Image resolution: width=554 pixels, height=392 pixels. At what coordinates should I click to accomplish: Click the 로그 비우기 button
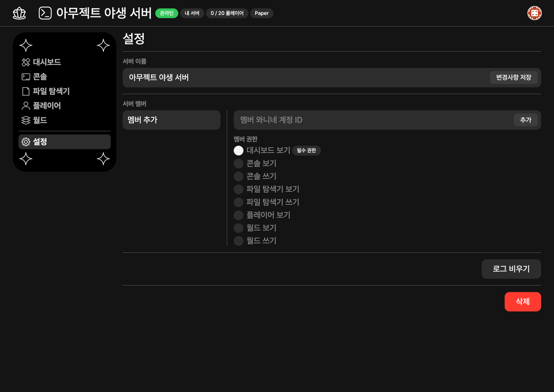511,269
